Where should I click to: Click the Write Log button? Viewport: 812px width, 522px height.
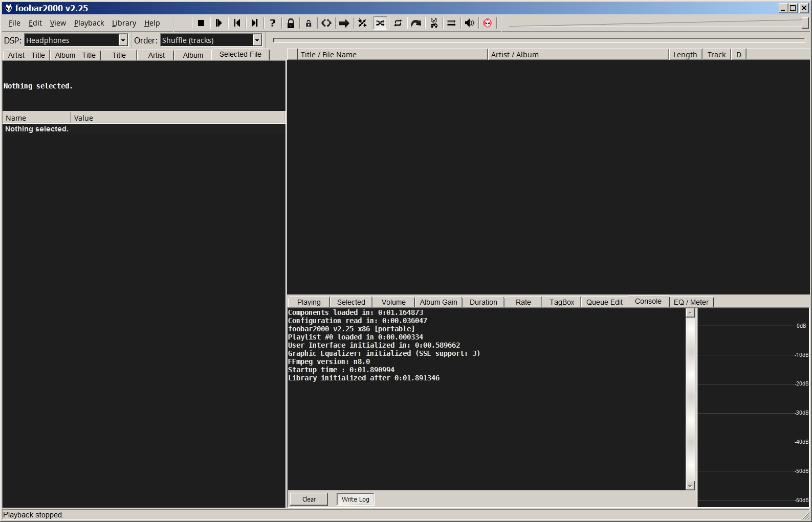coord(356,499)
